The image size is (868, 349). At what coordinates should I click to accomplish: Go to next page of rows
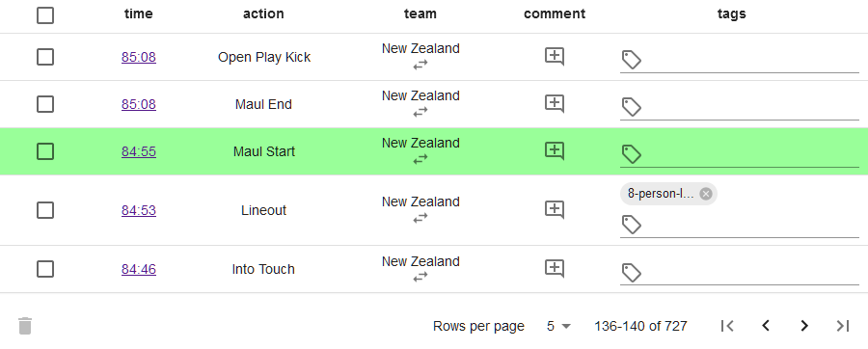[x=804, y=326]
